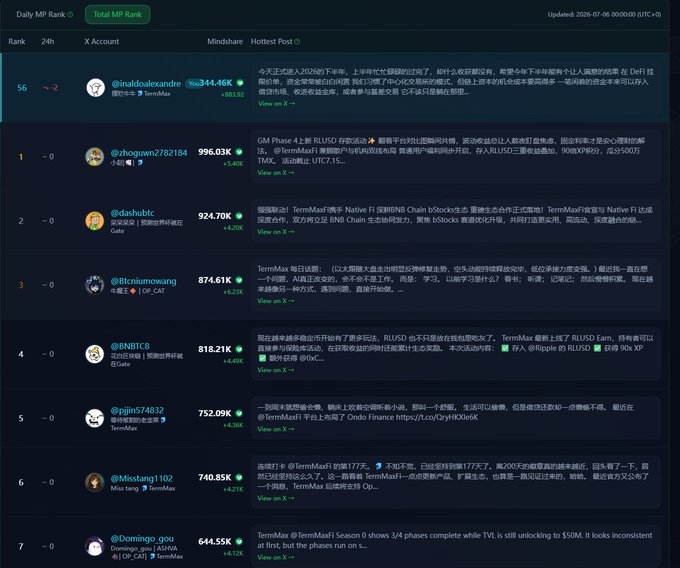
Task: Open avatar of @zhoguwn2782184
Action: coord(95,157)
